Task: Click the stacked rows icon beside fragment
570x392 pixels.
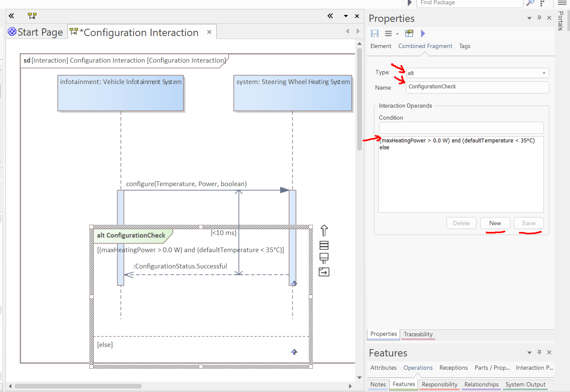Action: (x=324, y=245)
